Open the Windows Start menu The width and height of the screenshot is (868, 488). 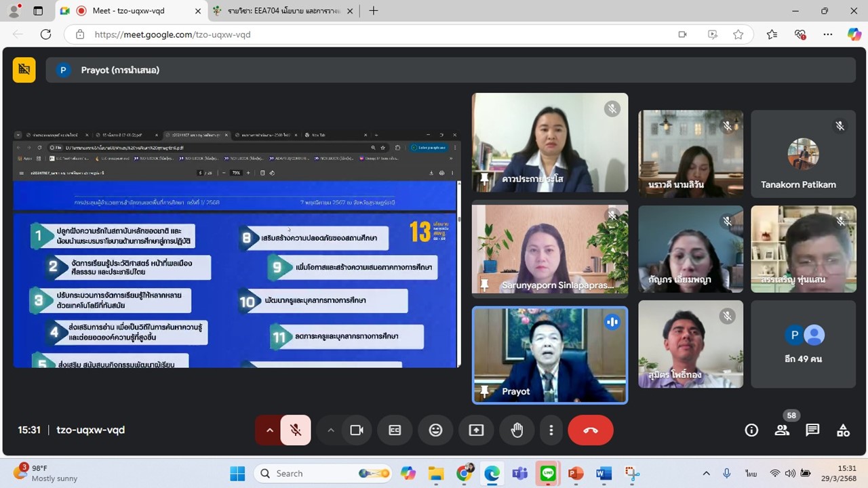tap(237, 473)
